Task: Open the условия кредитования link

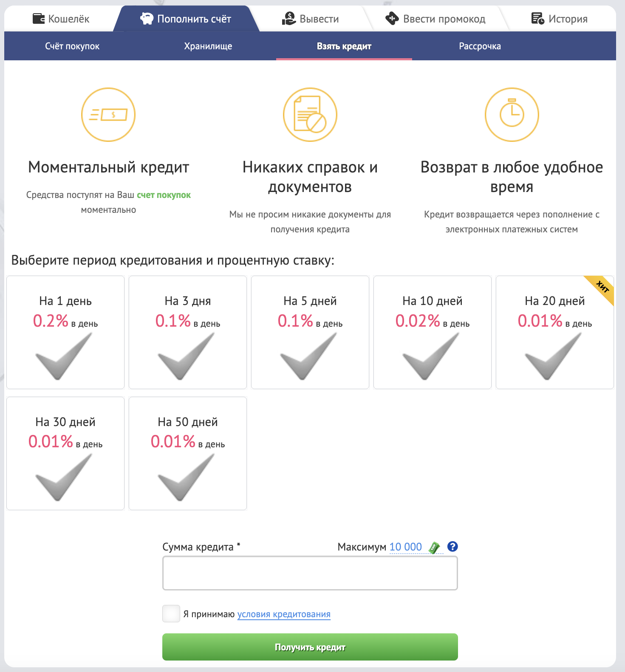Action: [284, 614]
